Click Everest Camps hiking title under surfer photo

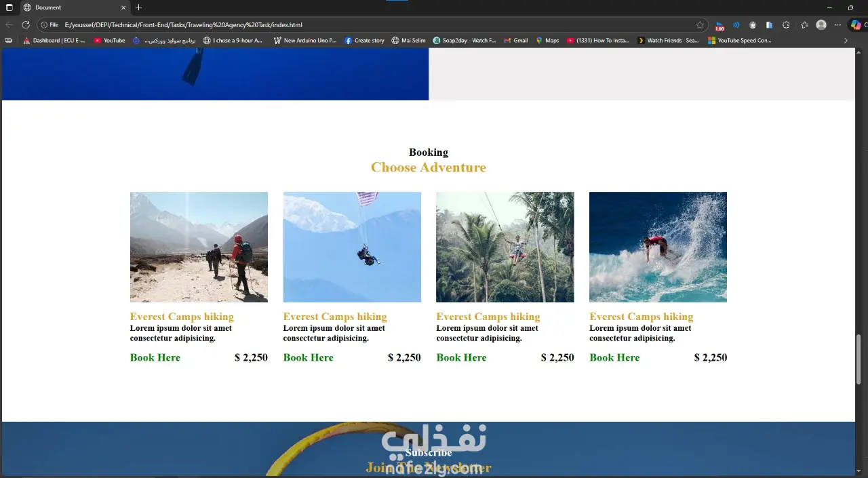click(642, 317)
